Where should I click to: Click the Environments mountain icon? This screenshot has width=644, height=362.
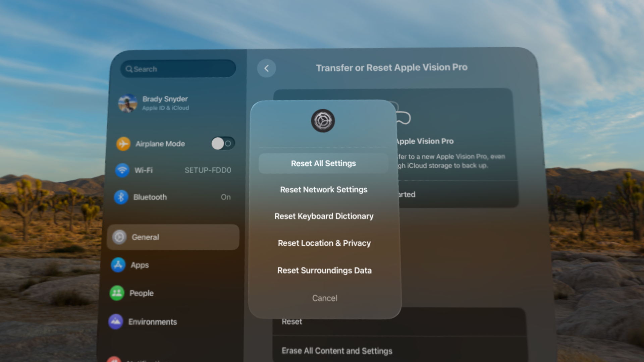point(116,322)
